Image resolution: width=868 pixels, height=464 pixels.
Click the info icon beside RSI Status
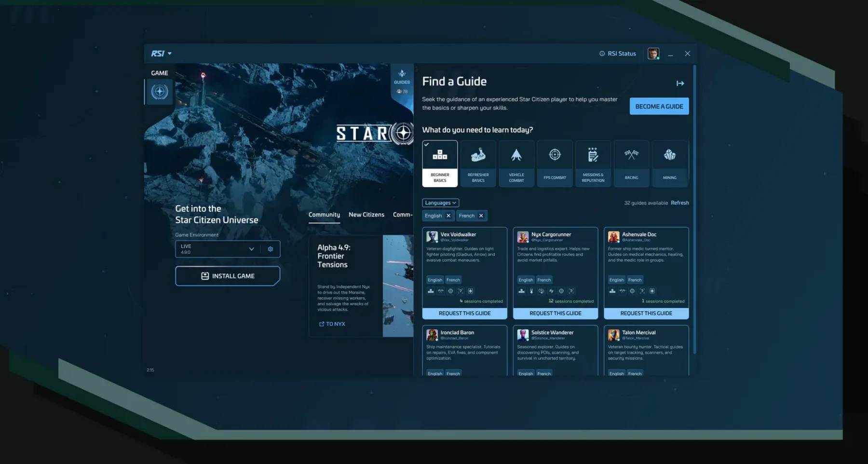(602, 54)
